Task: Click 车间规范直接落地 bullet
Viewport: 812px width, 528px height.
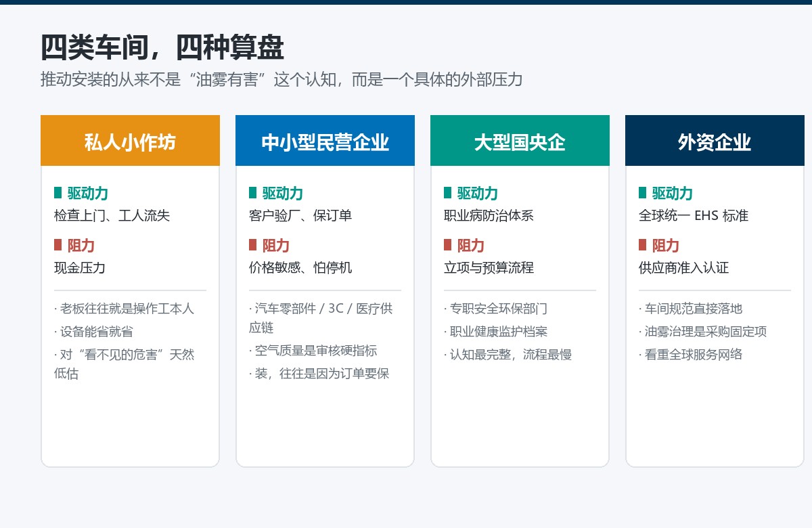Action: [x=690, y=309]
